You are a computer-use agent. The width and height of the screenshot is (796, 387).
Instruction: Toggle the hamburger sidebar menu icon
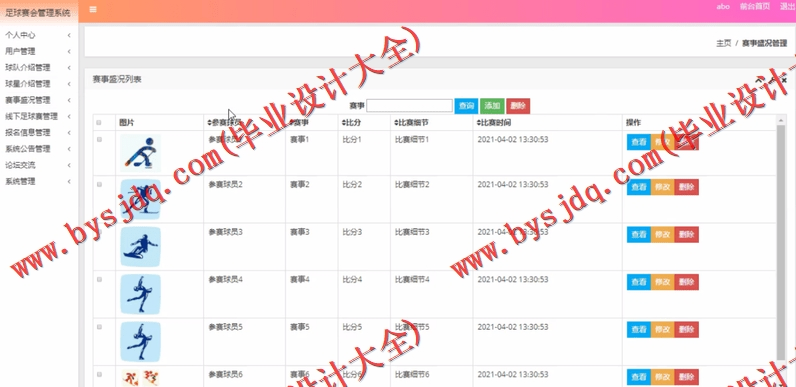click(x=93, y=9)
